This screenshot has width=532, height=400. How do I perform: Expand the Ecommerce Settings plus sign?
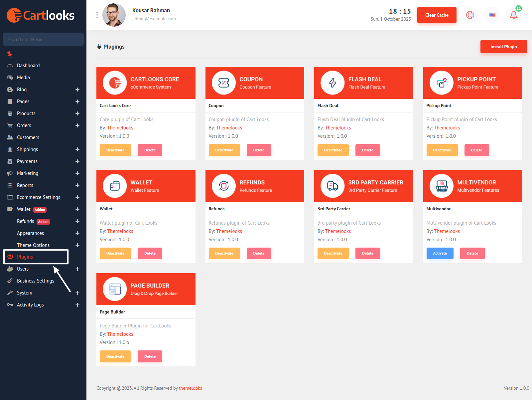pyautogui.click(x=77, y=197)
